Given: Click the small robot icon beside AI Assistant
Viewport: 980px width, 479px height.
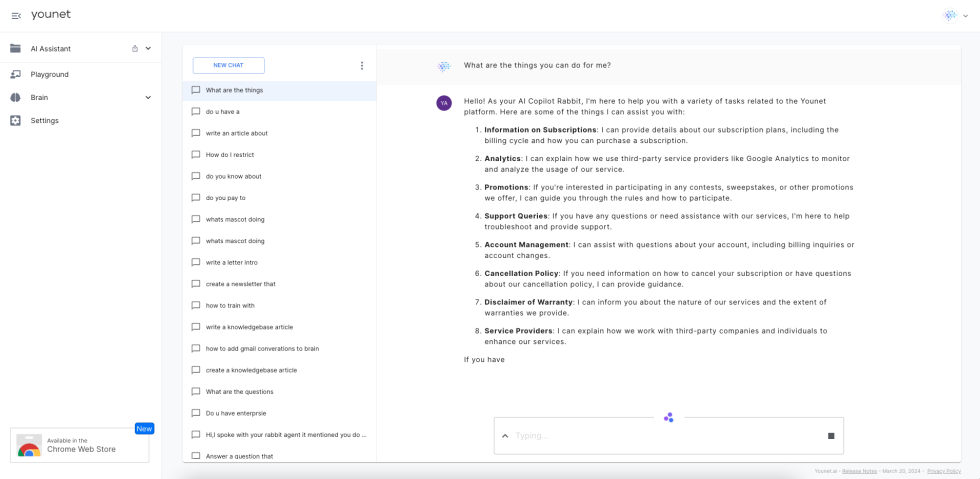Looking at the screenshot, I should [135, 48].
